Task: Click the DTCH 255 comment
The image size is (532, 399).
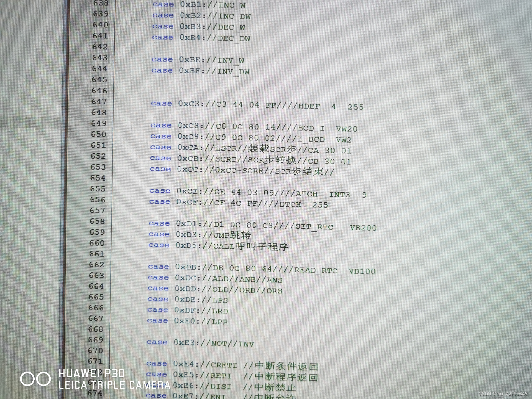Action: coord(303,204)
